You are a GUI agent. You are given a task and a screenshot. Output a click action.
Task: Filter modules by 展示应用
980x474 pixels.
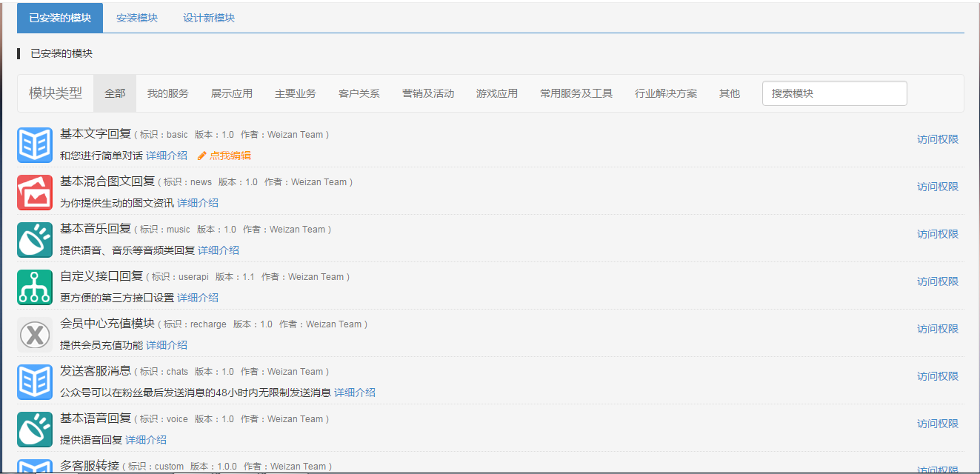tap(232, 93)
